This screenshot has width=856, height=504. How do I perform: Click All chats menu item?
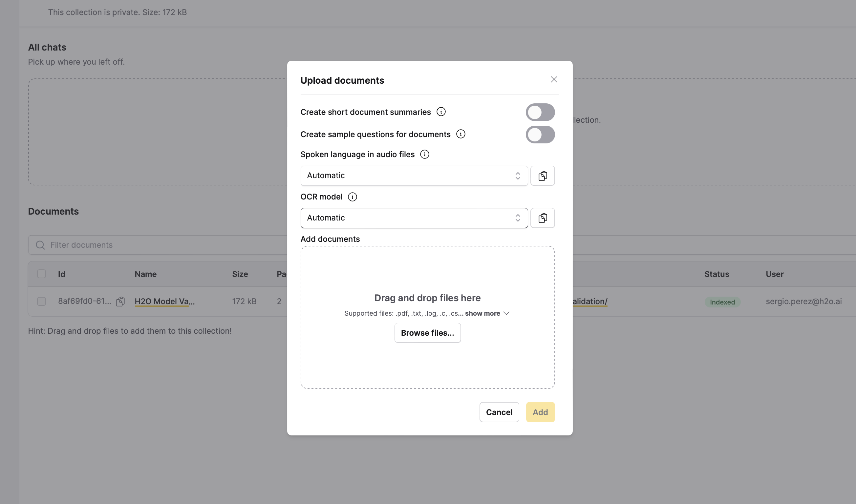pyautogui.click(x=47, y=47)
